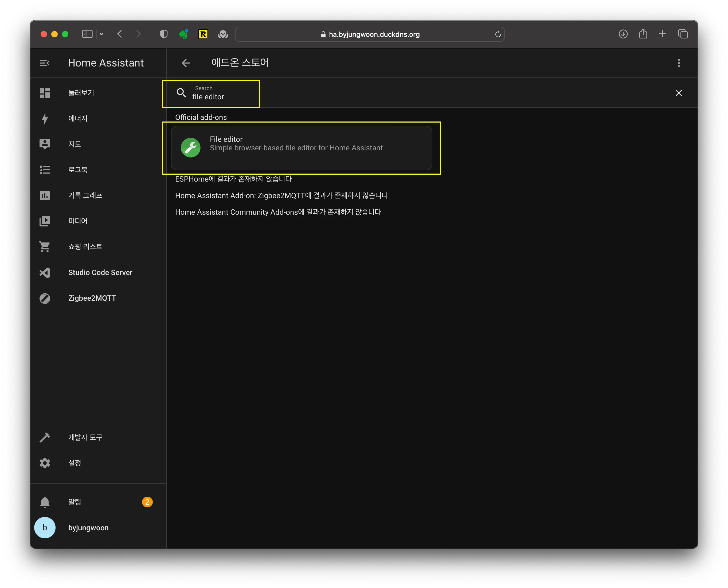Click the Safari address bar

(x=370, y=34)
